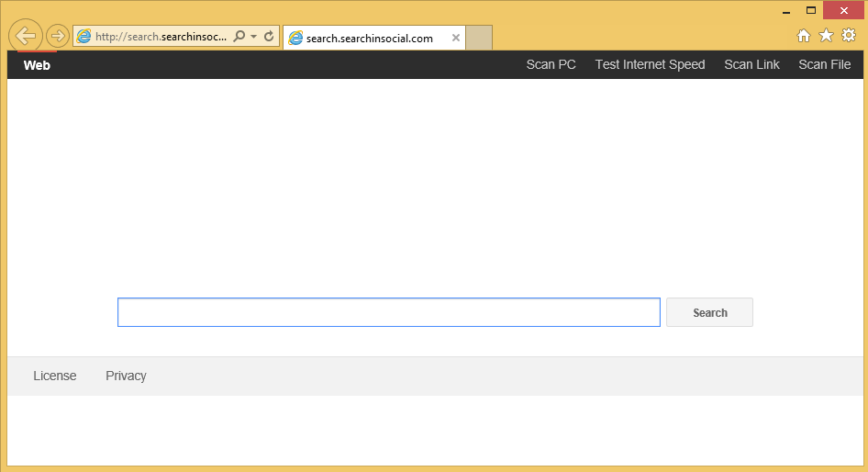868x472 pixels.
Task: Close the search.searchinsocial.com tab
Action: (456, 38)
